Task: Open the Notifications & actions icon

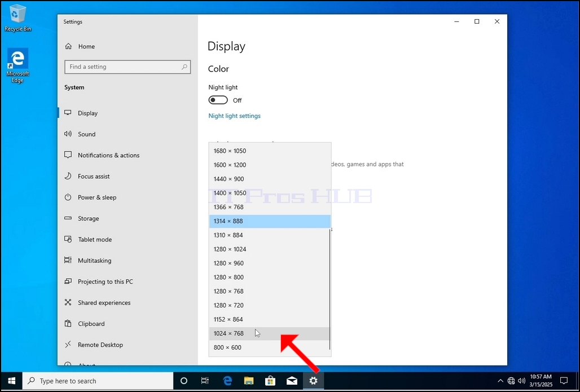Action: [x=68, y=155]
